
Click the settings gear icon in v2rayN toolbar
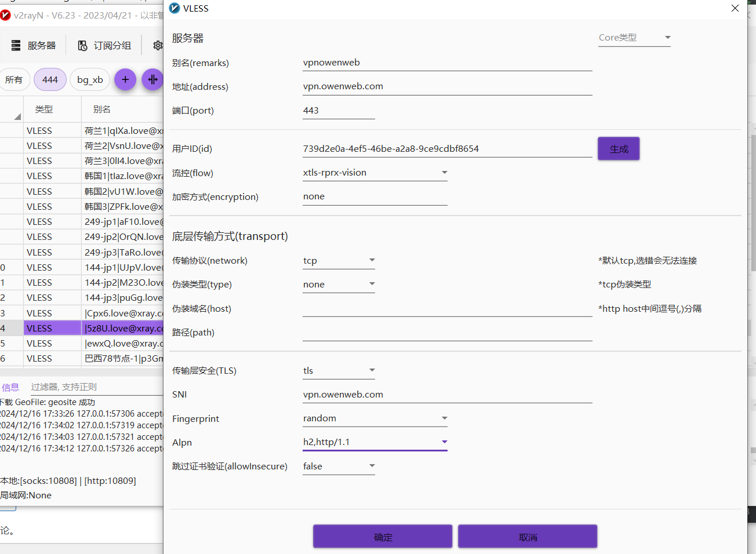point(158,45)
